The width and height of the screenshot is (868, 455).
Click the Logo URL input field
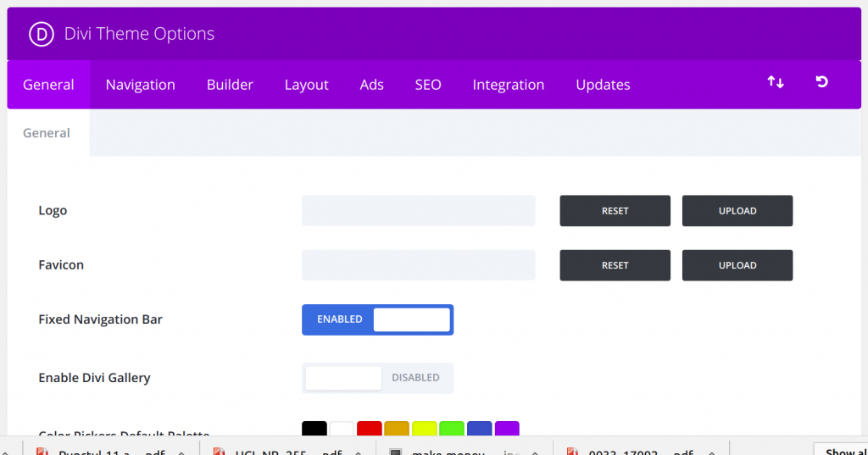(x=419, y=210)
